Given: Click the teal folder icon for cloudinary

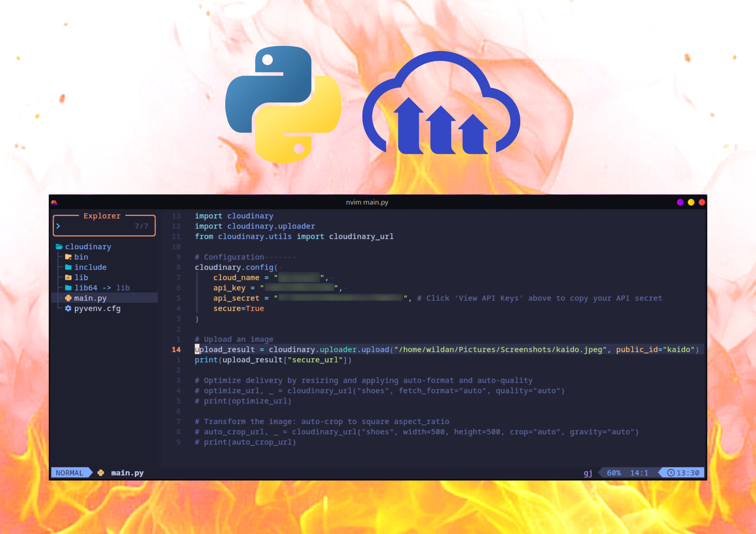Looking at the screenshot, I should click(x=59, y=247).
